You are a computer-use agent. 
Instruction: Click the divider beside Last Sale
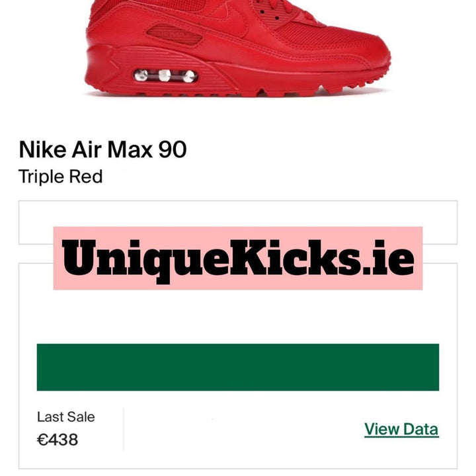(124, 429)
